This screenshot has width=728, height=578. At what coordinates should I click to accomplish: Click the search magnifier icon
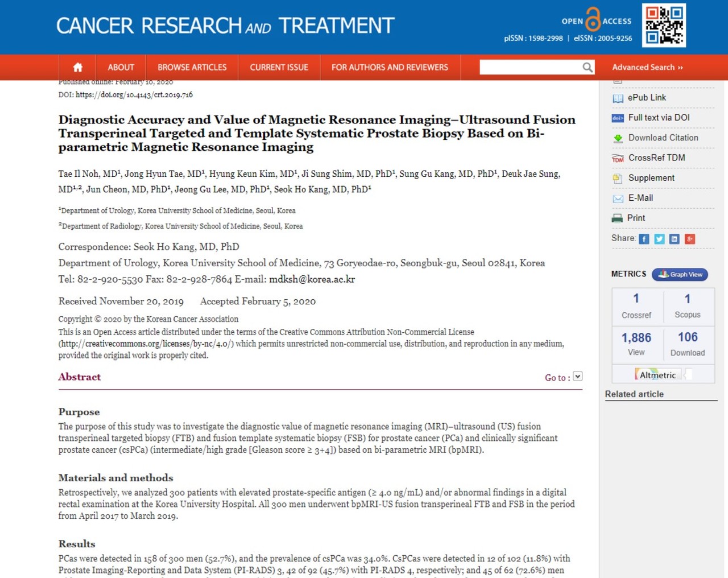(588, 67)
